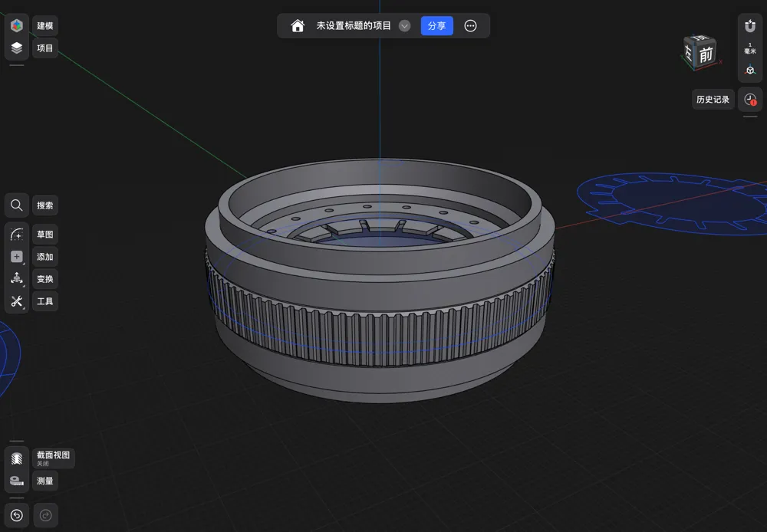Select the transform tool icon
The width and height of the screenshot is (767, 532).
[x=17, y=279]
